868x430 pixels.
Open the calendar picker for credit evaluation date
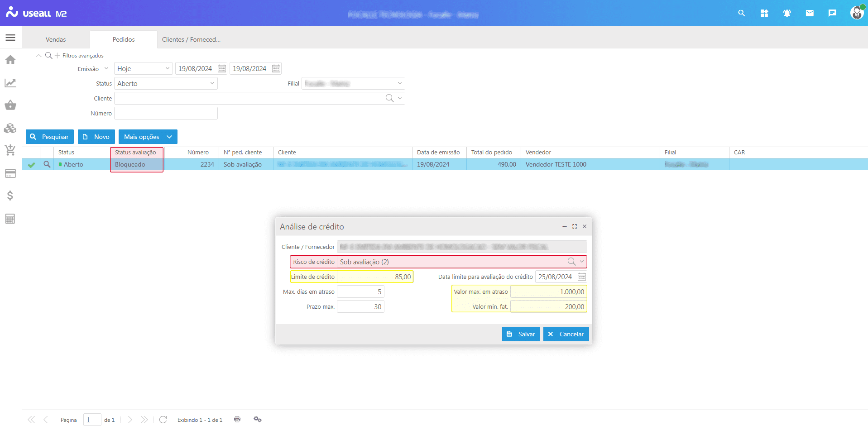pyautogui.click(x=582, y=277)
